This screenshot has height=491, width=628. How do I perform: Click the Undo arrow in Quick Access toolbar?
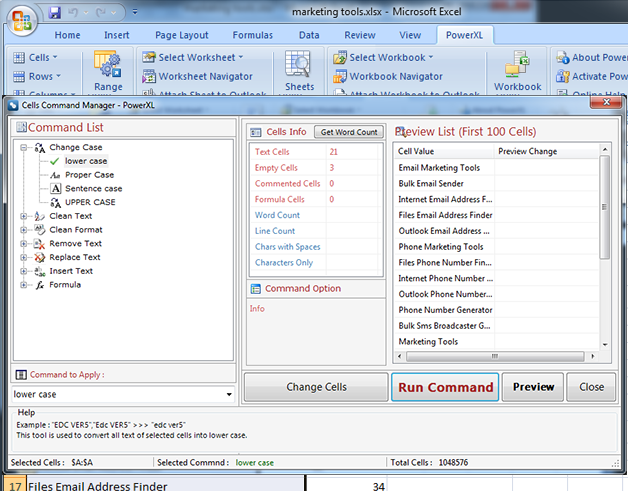[73, 13]
